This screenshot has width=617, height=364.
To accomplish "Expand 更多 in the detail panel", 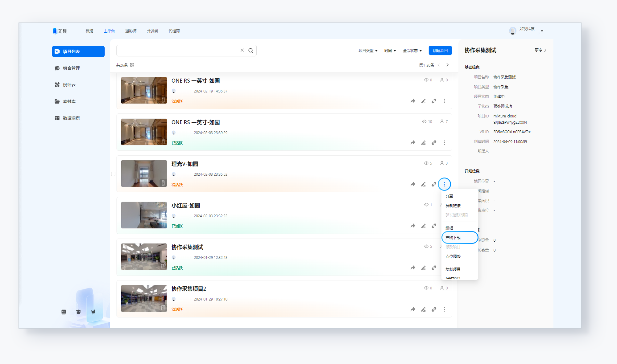I will point(540,50).
